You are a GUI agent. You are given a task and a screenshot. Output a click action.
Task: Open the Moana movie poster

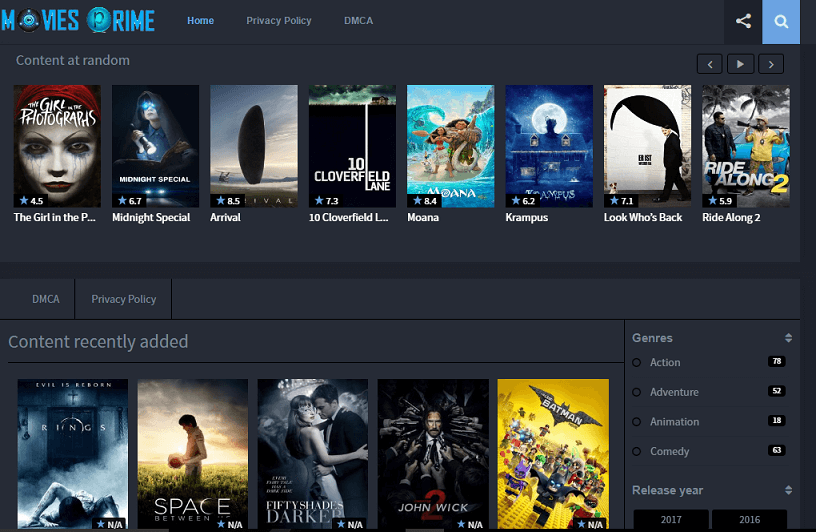[x=451, y=146]
